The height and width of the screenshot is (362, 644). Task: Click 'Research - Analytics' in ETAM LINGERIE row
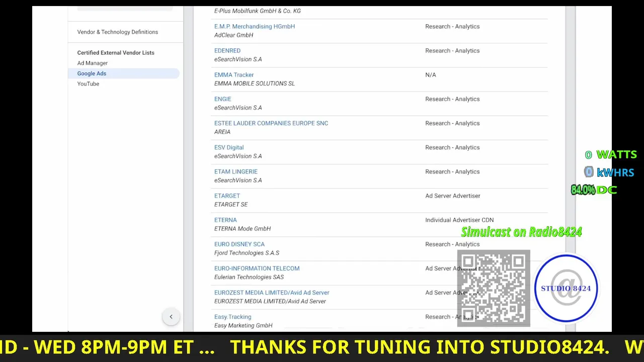[x=452, y=171]
